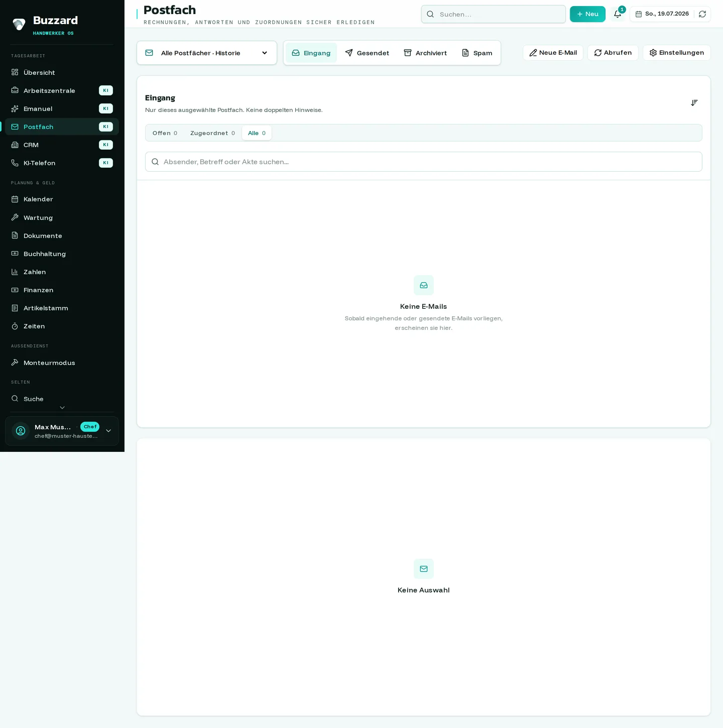Click the Postfach envelope icon in sidebar
The width and height of the screenshot is (723, 728).
coord(15,127)
